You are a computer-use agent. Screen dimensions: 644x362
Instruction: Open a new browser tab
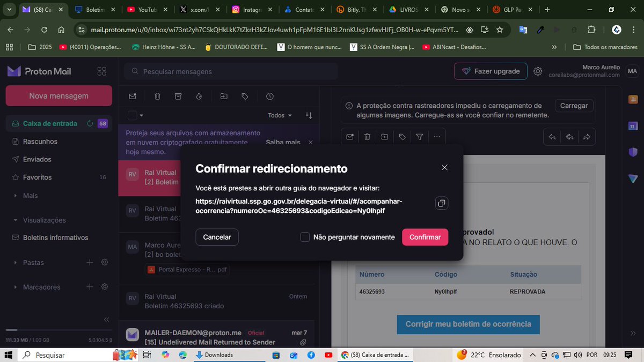[547, 10]
